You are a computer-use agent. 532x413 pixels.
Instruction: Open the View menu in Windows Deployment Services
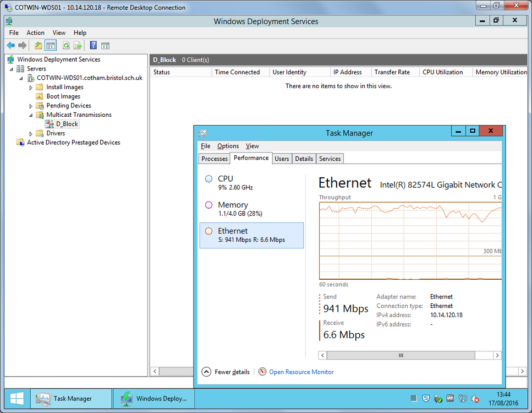tap(59, 32)
